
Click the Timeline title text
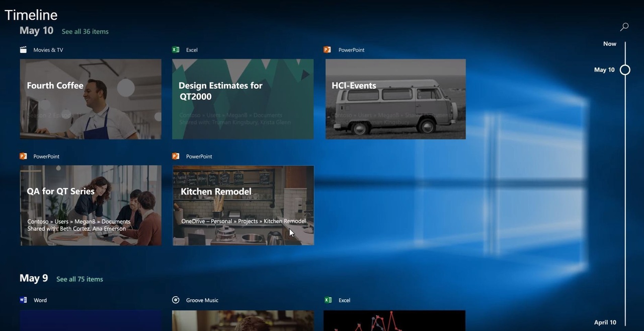point(31,15)
